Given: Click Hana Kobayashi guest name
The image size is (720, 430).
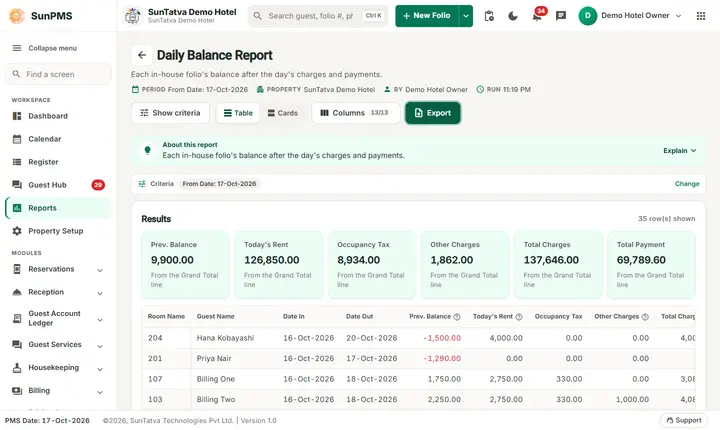Looking at the screenshot, I should (225, 338).
